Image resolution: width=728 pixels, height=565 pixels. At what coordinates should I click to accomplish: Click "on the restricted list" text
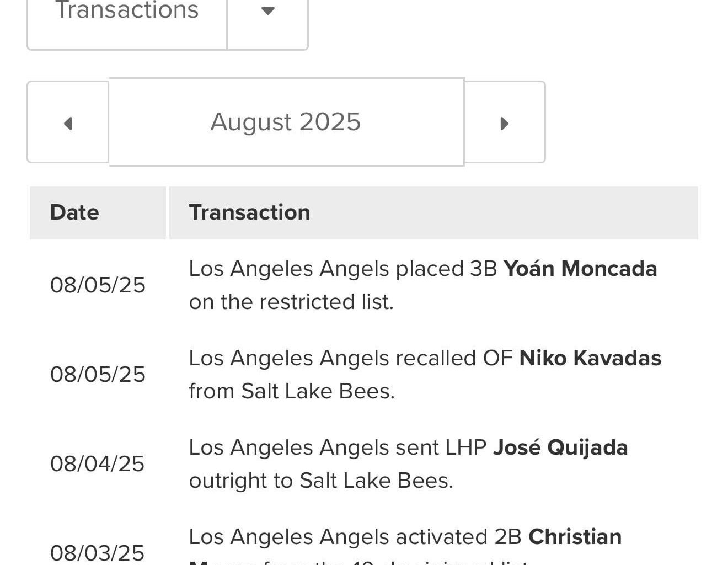[291, 302]
